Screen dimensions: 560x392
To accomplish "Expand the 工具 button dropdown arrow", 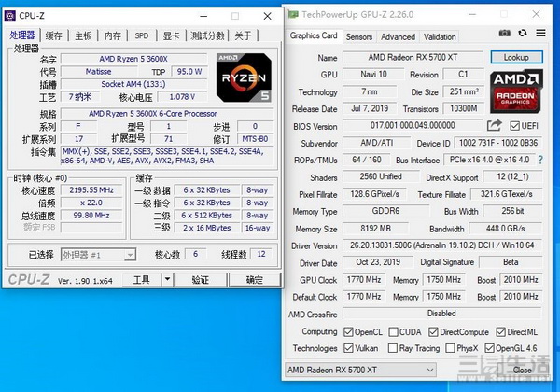I will 167,280.
